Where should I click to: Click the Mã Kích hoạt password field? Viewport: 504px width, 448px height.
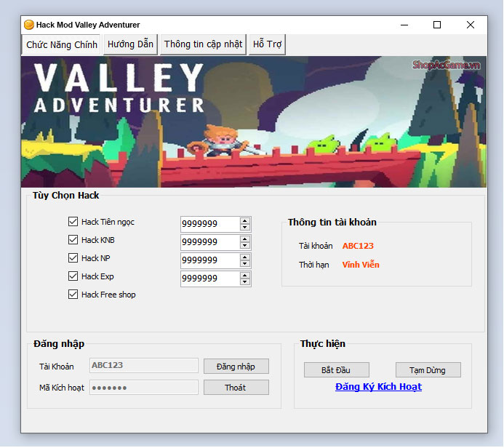point(144,388)
